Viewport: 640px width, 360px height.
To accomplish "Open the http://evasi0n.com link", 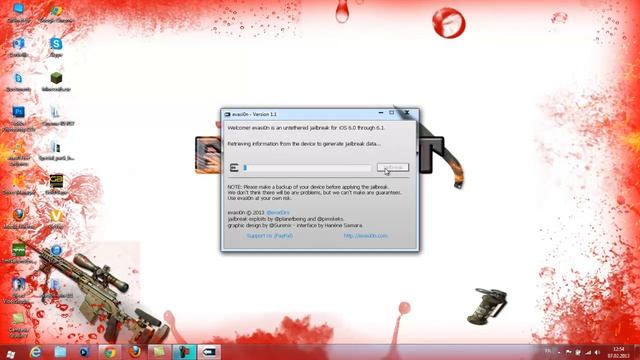I will pos(365,236).
